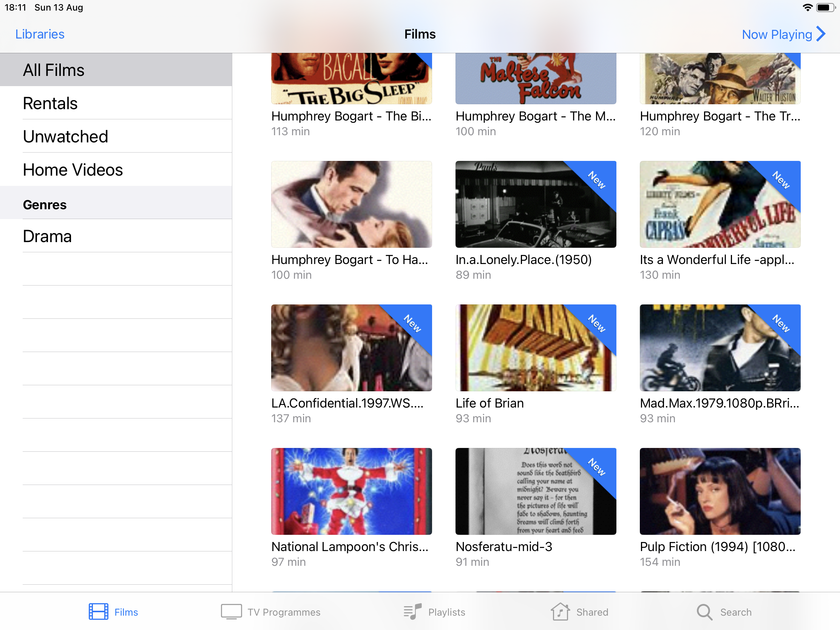This screenshot has height=630, width=840.
Task: Tap the TV Programmes screen icon
Action: [231, 611]
